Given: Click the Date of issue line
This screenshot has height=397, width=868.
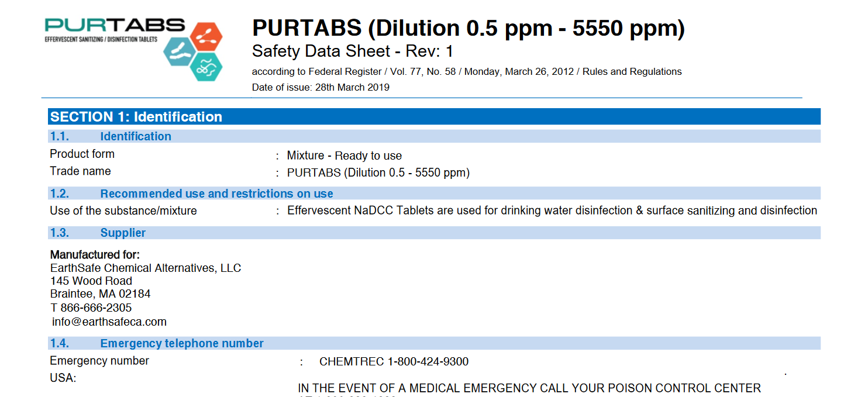Looking at the screenshot, I should (321, 87).
